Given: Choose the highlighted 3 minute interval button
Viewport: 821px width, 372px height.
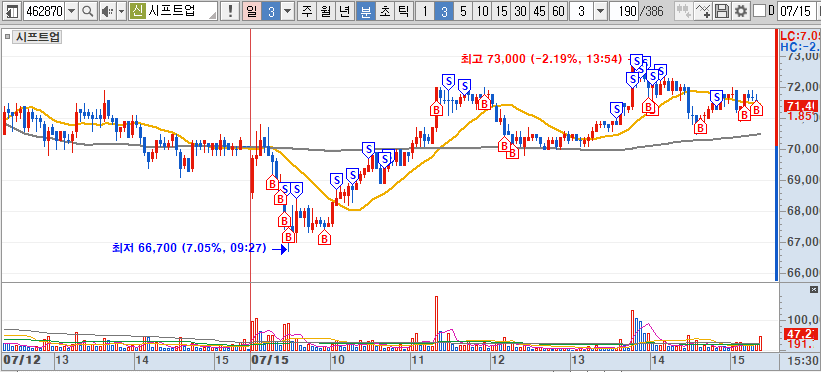Looking at the screenshot, I should [x=443, y=10].
